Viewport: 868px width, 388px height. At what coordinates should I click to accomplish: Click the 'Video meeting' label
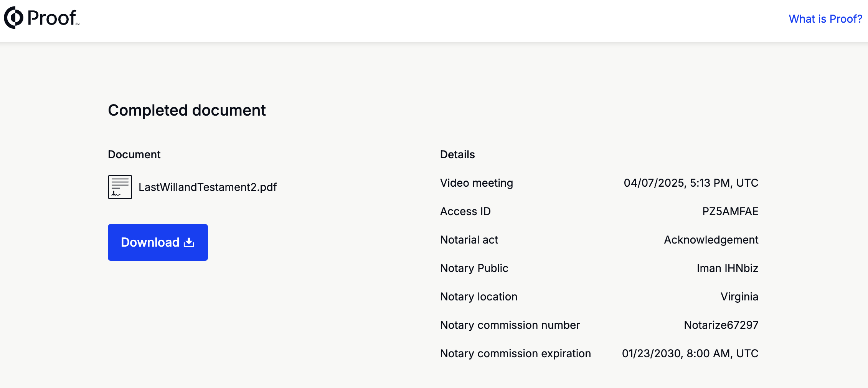click(x=476, y=183)
